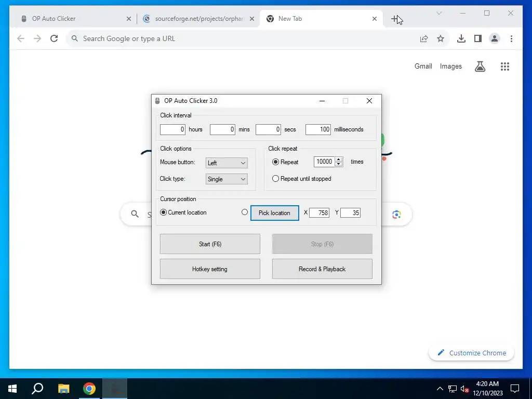Toggle Chrome side panel icon

pyautogui.click(x=478, y=38)
